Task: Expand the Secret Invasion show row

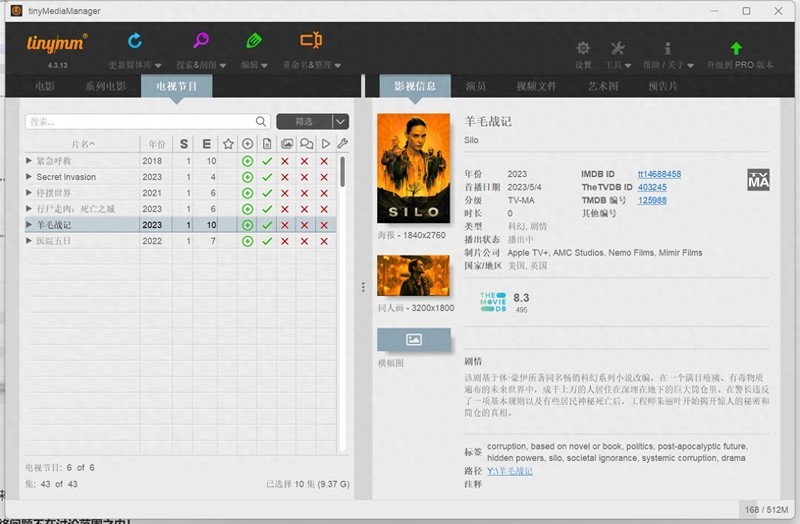Action: click(29, 177)
